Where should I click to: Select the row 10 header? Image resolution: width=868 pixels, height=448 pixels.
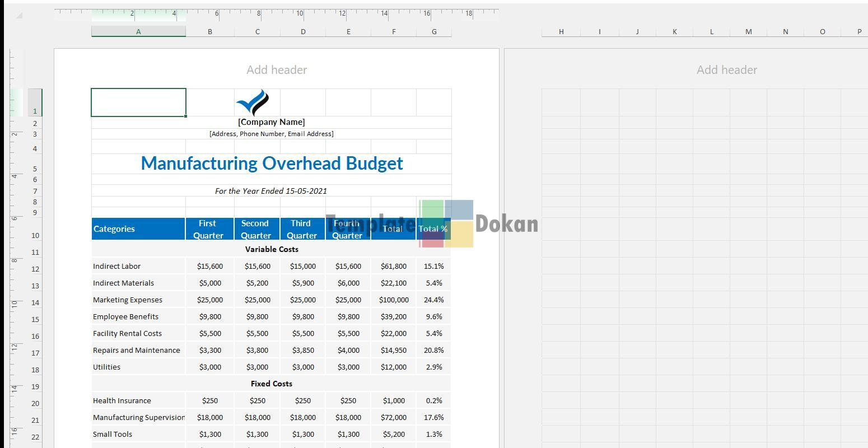[35, 235]
